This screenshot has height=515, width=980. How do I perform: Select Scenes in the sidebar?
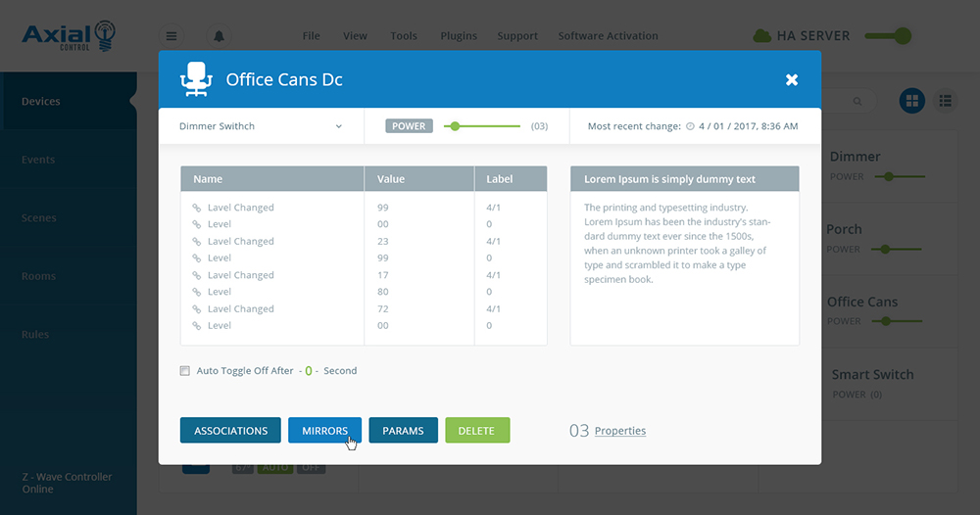(69, 218)
